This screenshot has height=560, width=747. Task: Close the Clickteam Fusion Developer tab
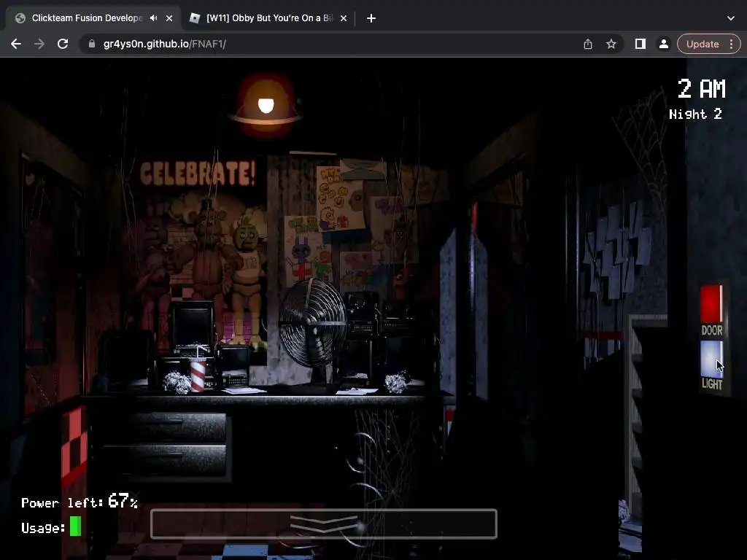click(x=169, y=18)
